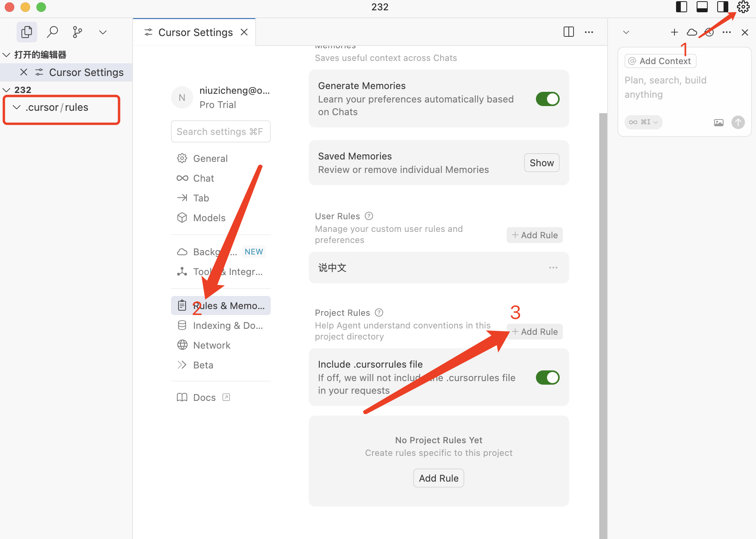Screen dimensions: 756x539
Task: Click the account avatar N
Action: pos(182,97)
